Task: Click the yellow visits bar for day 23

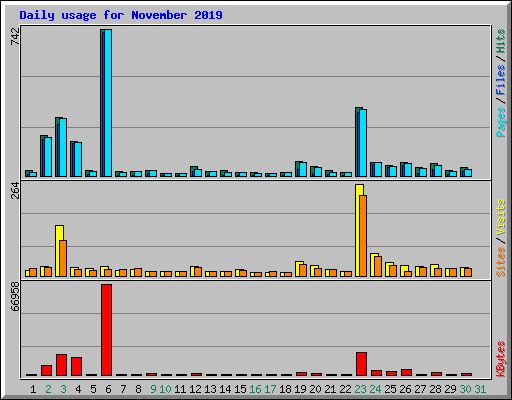Action: (357, 230)
